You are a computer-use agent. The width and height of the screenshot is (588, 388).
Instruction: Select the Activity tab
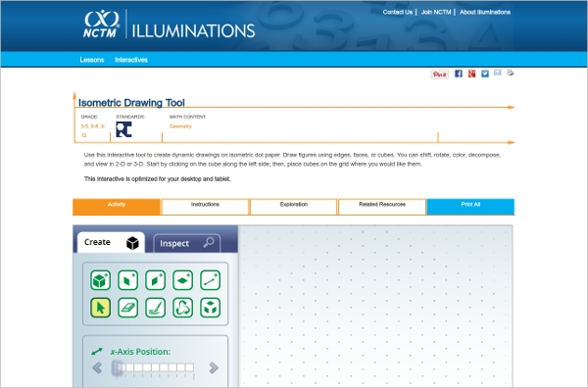coord(117,207)
